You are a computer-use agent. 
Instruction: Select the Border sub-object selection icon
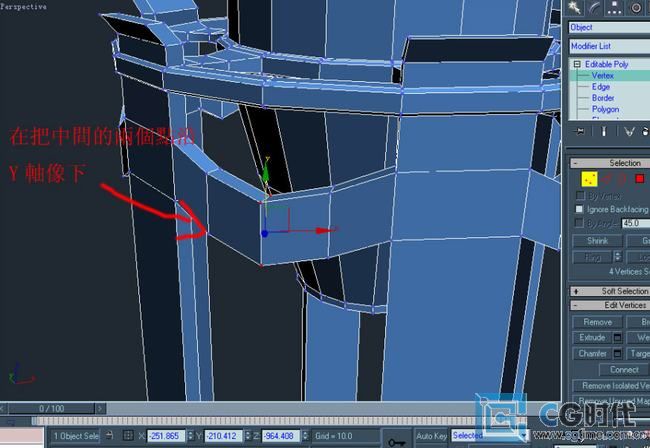point(622,179)
